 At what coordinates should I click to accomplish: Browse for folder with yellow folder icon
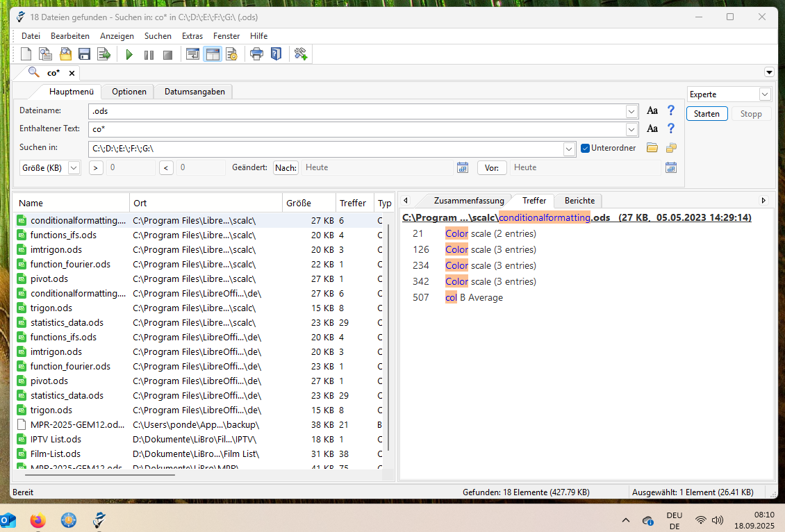(x=652, y=148)
